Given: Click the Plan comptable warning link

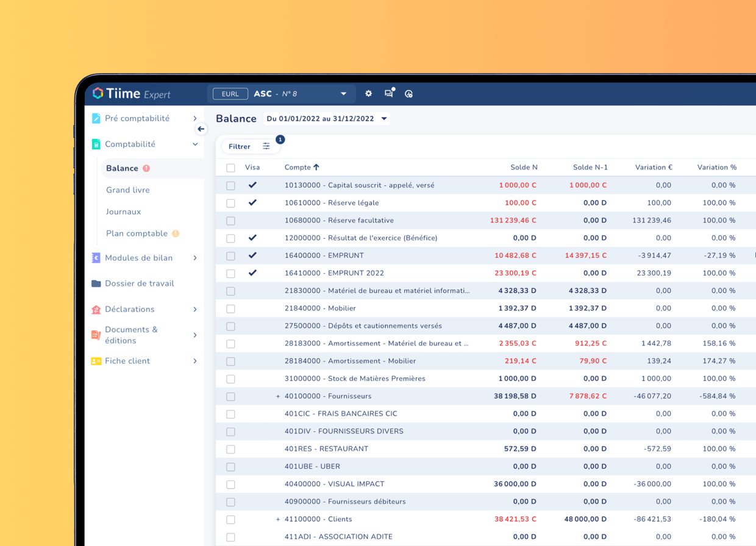Looking at the screenshot, I should 137,233.
